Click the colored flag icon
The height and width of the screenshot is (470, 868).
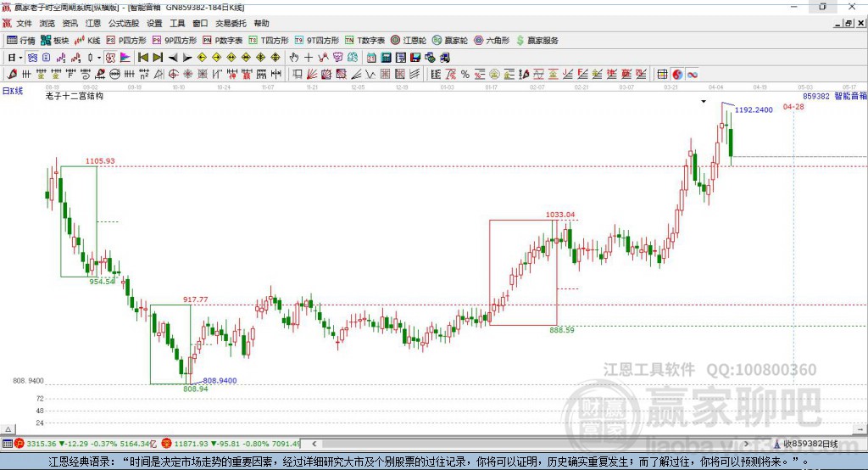point(125,58)
